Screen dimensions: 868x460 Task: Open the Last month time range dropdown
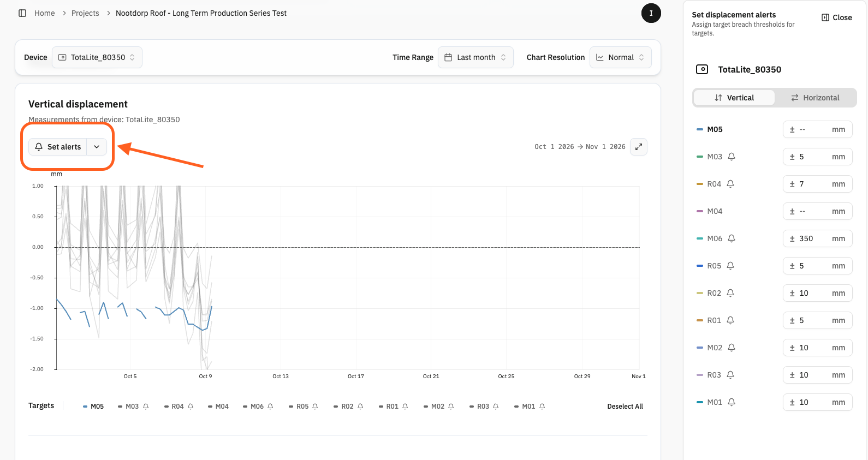click(x=475, y=57)
